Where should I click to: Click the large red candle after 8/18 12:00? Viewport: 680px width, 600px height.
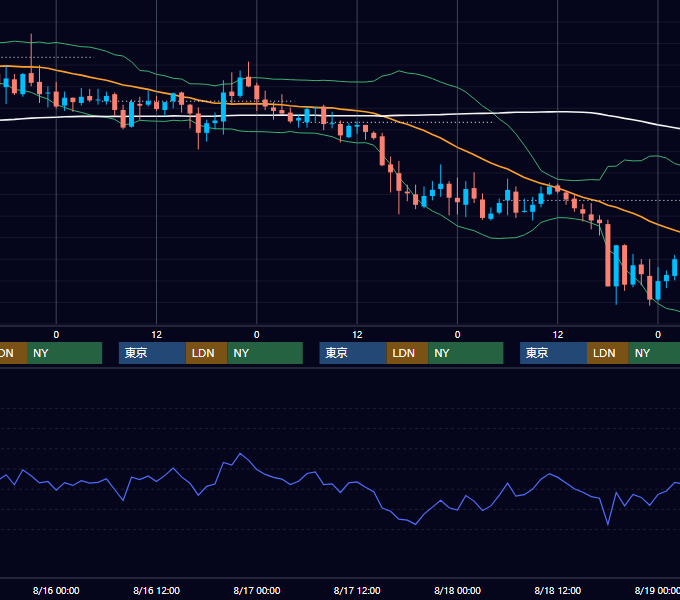click(x=608, y=255)
